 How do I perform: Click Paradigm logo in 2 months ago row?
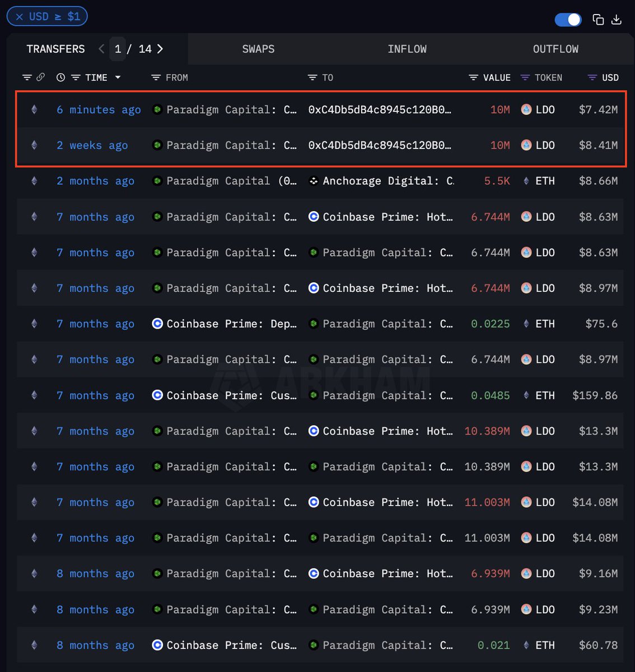tap(157, 181)
